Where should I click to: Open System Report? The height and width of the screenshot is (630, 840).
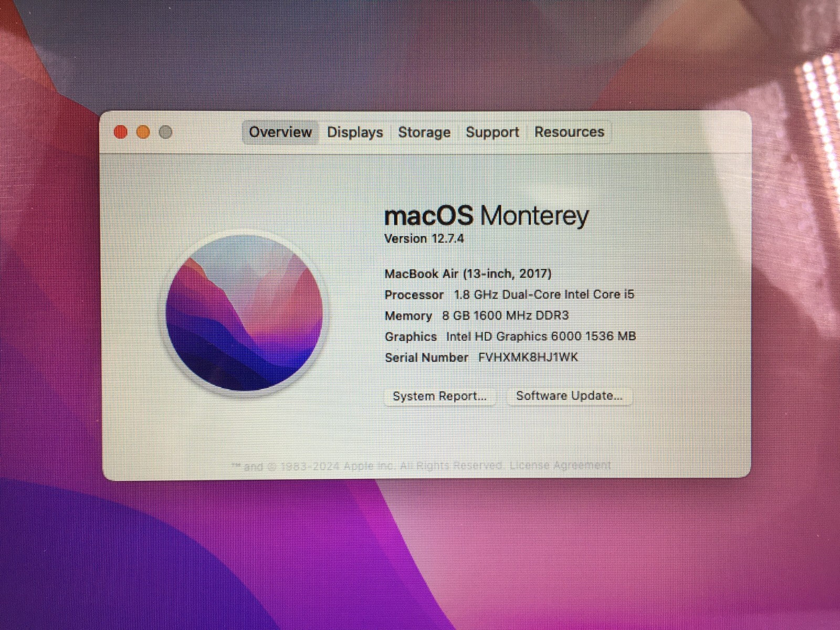click(x=440, y=396)
